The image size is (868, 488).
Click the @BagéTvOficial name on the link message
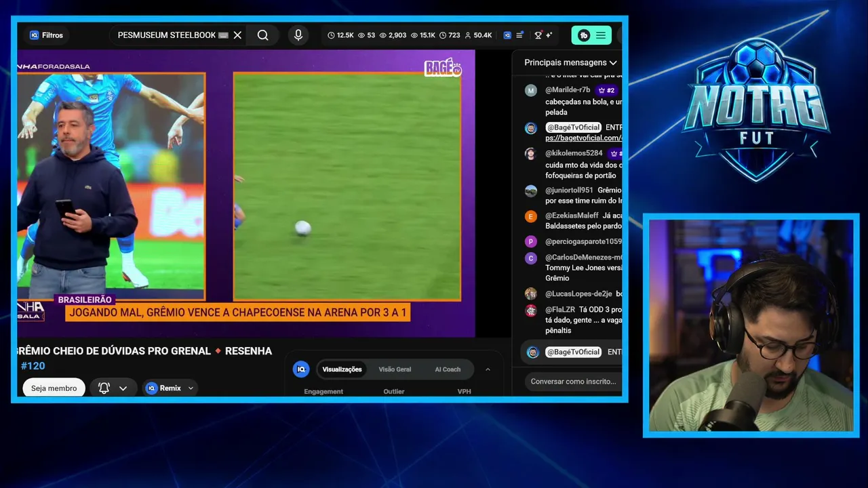[573, 127]
